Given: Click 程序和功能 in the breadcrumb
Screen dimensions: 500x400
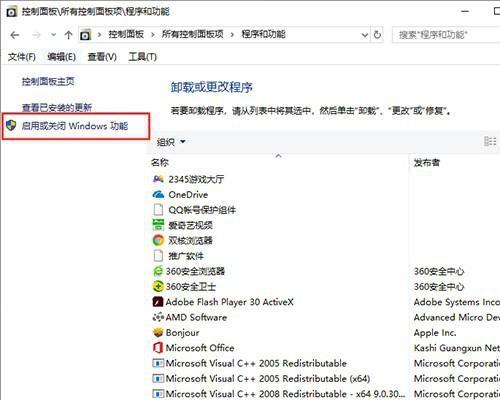Looking at the screenshot, I should pos(263,34).
